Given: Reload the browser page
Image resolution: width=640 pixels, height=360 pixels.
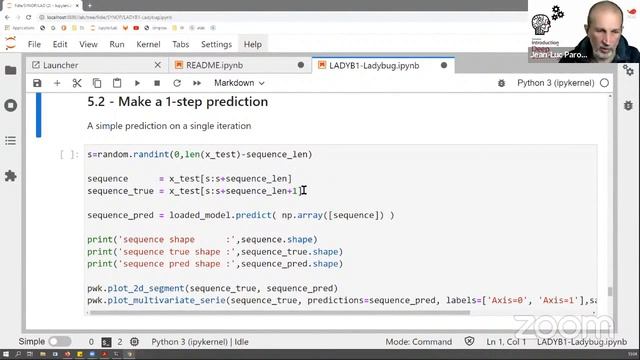Looking at the screenshot, I should pos(28,17).
